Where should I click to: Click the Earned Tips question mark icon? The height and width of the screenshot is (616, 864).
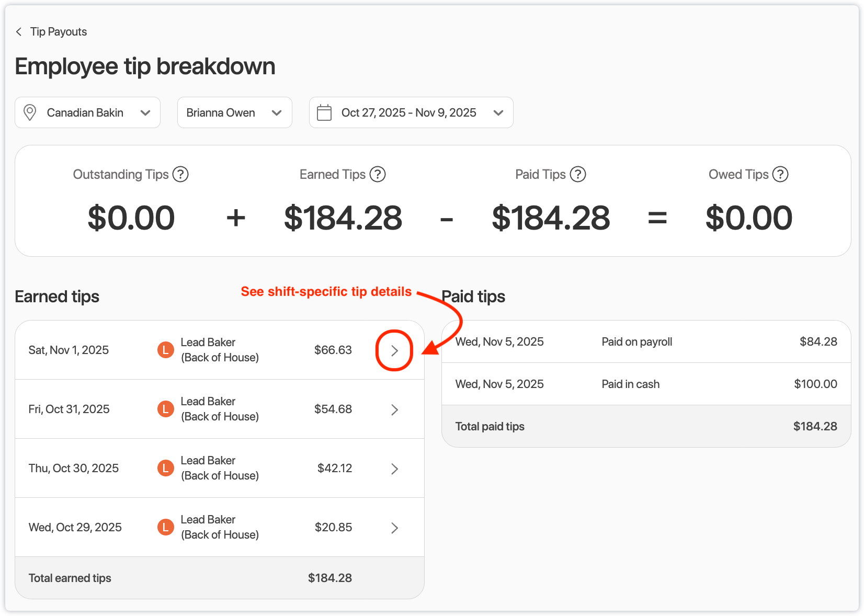378,174
